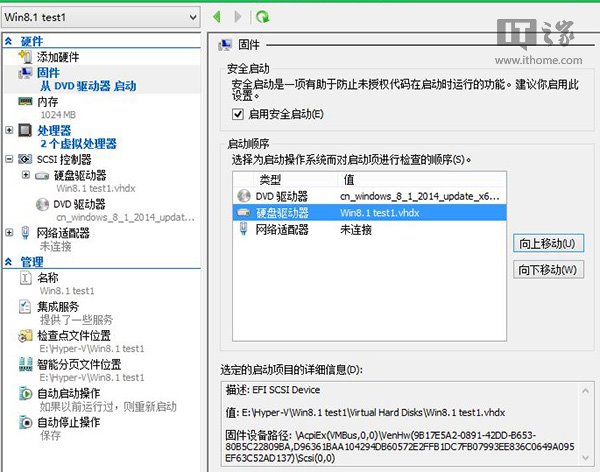Collapse the SCSI 控制器 node
Screen dimensions: 600x472
(9, 159)
